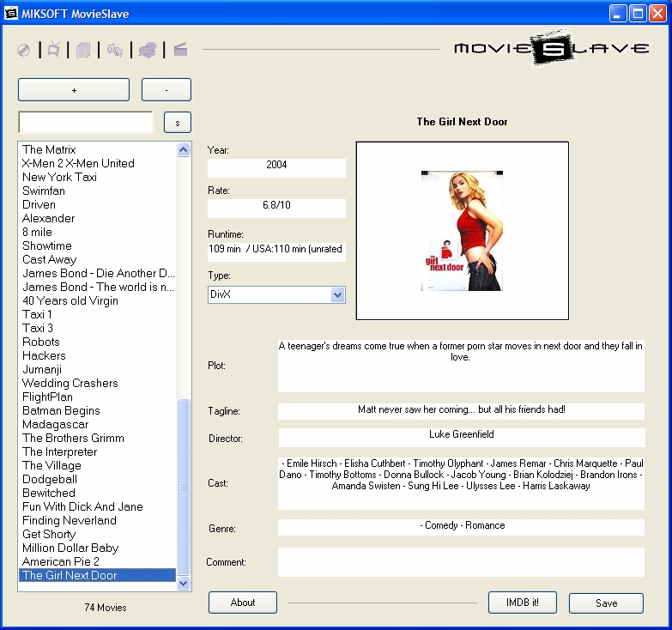Click the empty Comment field
Viewport: 672px width, 630px height.
coord(461,562)
